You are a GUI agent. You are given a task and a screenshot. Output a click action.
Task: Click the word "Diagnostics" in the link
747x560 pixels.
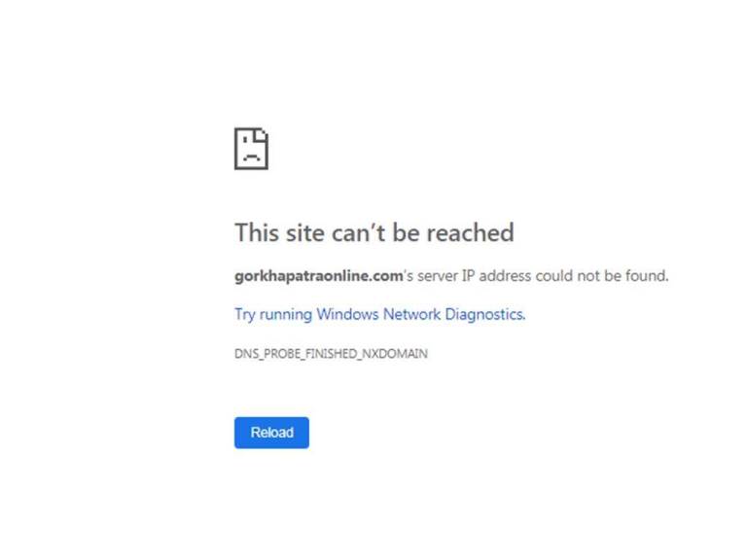click(x=485, y=314)
